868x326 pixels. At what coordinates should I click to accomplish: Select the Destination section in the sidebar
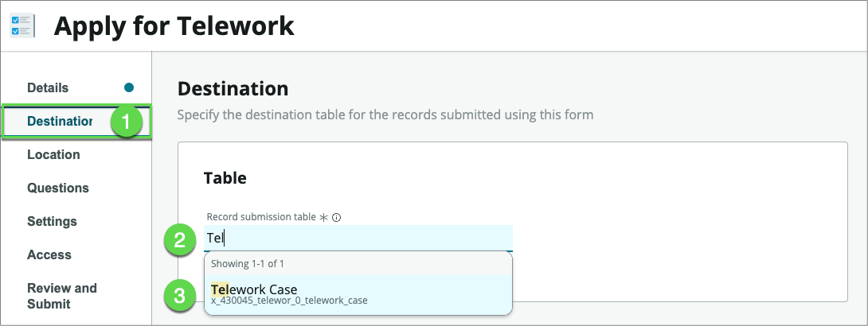pyautogui.click(x=60, y=122)
